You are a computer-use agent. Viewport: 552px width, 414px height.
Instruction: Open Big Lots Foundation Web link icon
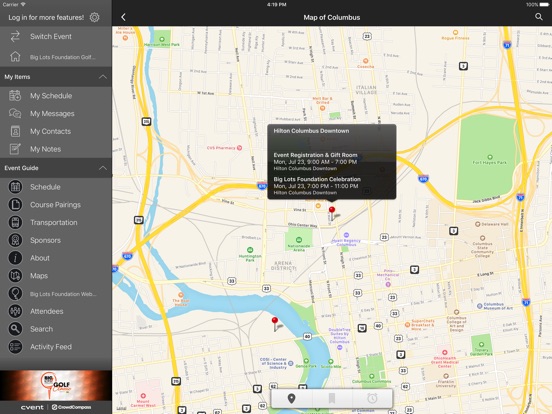[15, 294]
